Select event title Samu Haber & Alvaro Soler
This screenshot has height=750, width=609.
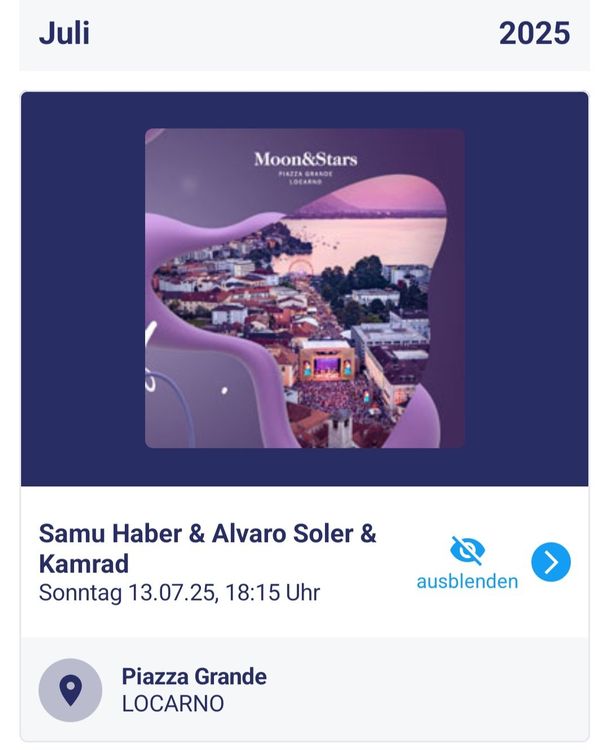point(207,534)
